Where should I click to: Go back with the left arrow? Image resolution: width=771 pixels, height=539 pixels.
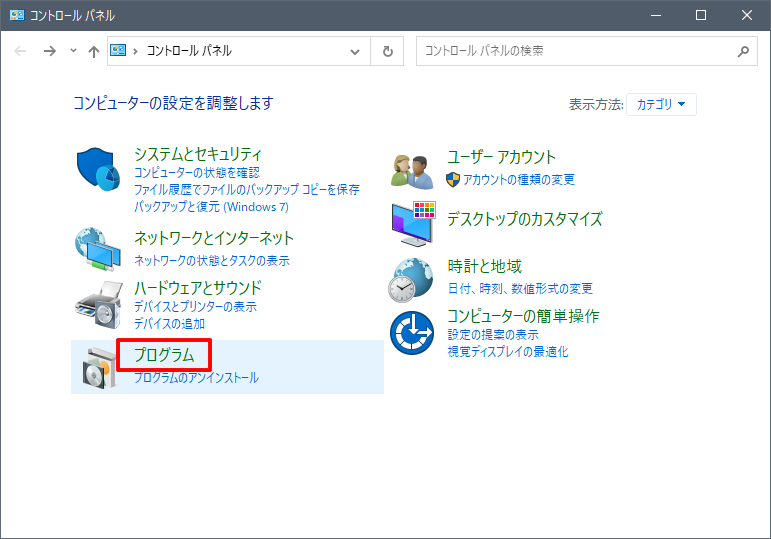(20, 51)
